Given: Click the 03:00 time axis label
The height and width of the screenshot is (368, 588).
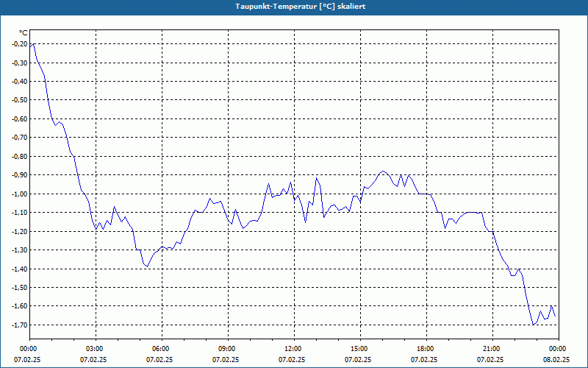Looking at the screenshot, I should (x=96, y=349).
